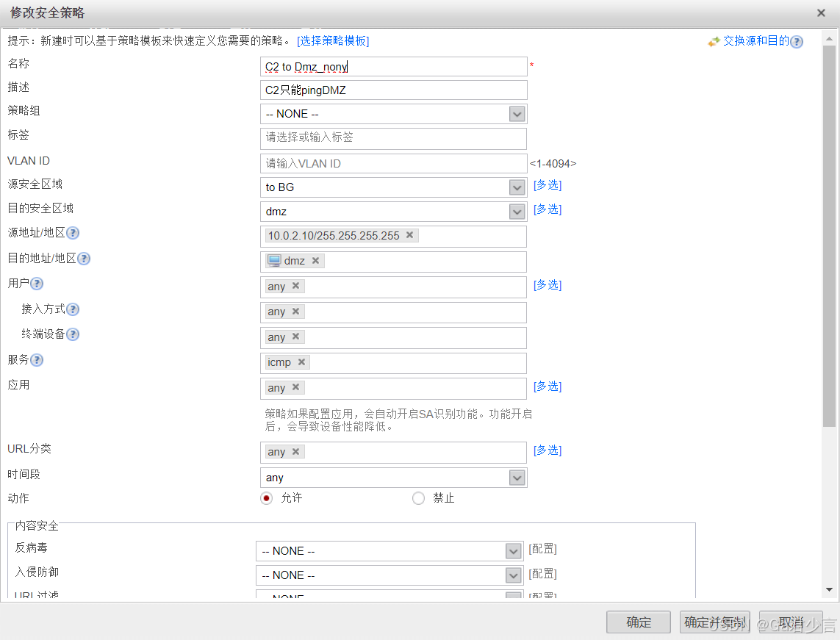The height and width of the screenshot is (640, 840).
Task: Click the 确定并复制 button
Action: [x=714, y=622]
